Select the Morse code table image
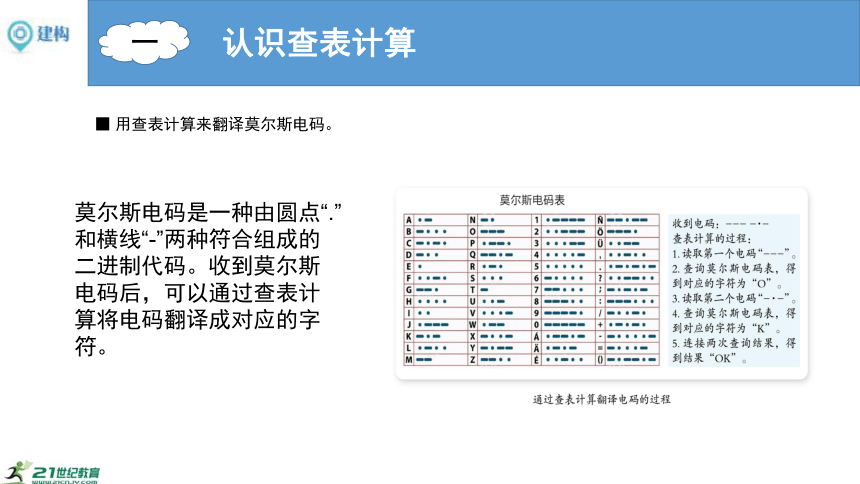Screen dimensions: 860x484 click(531, 290)
